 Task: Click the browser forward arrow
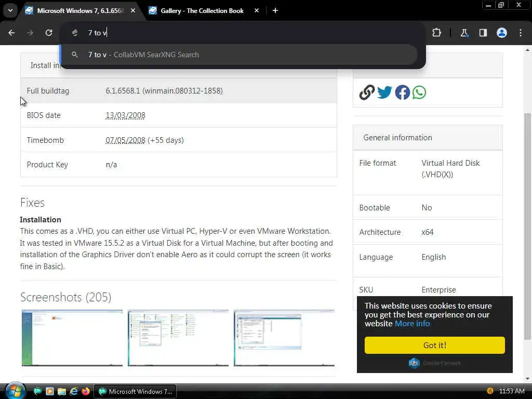click(x=30, y=33)
